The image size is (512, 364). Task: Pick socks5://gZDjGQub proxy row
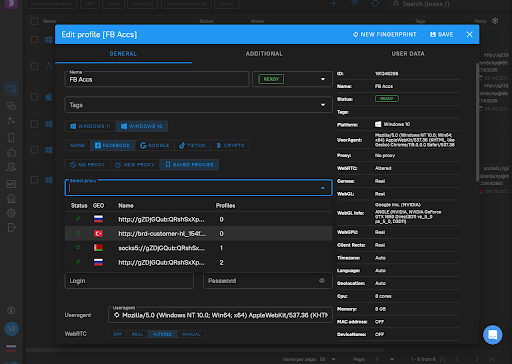198,248
